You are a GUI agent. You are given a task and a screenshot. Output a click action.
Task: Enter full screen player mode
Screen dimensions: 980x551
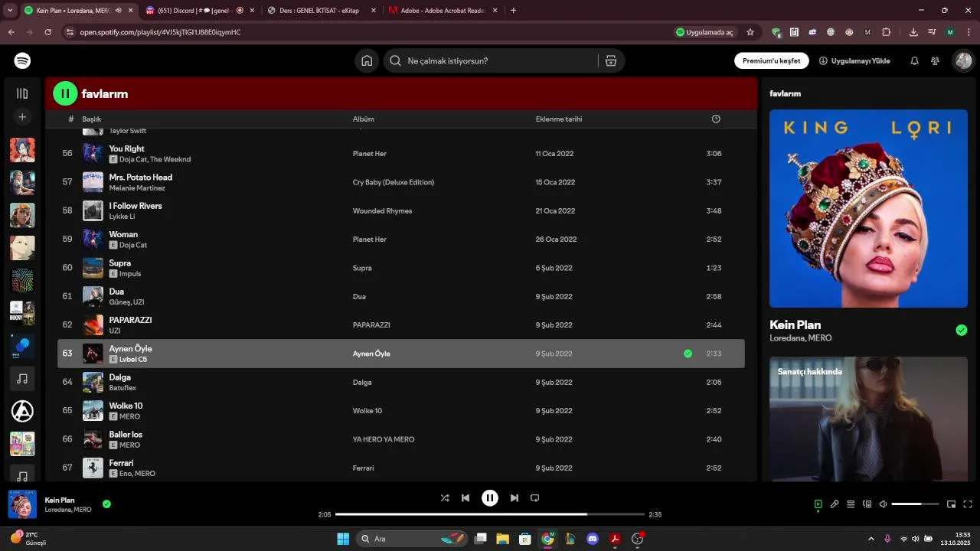click(968, 504)
